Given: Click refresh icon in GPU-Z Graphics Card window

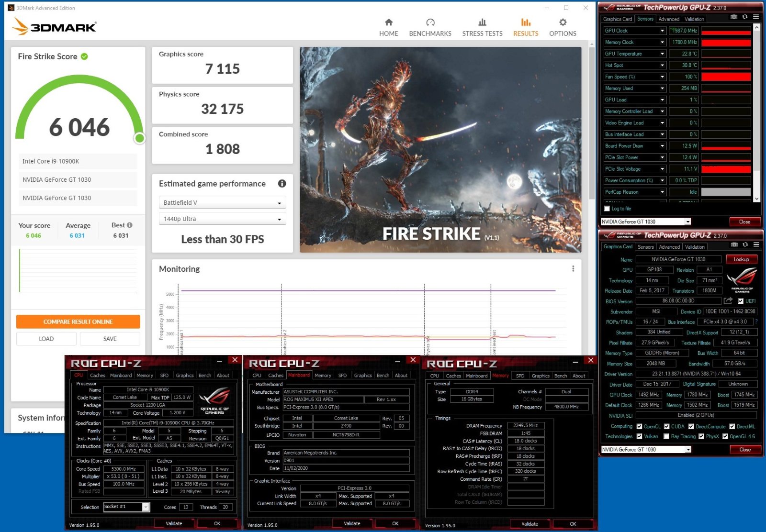Looking at the screenshot, I should pos(745,244).
